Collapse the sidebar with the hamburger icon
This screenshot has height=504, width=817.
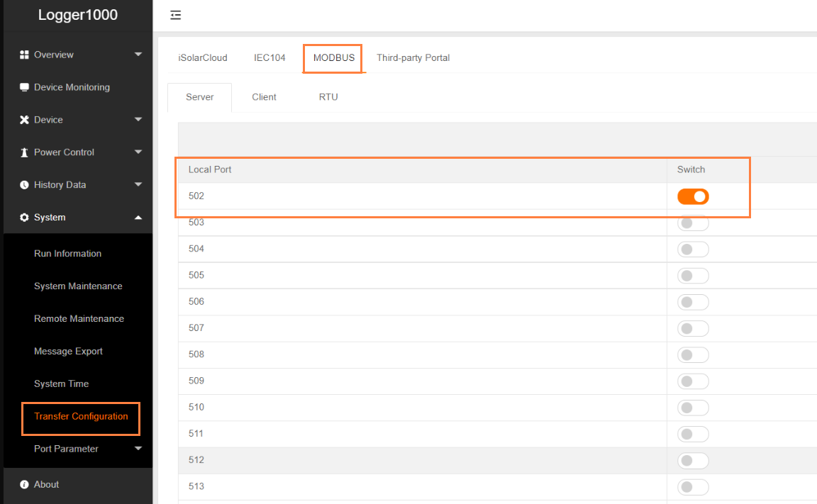pos(175,14)
